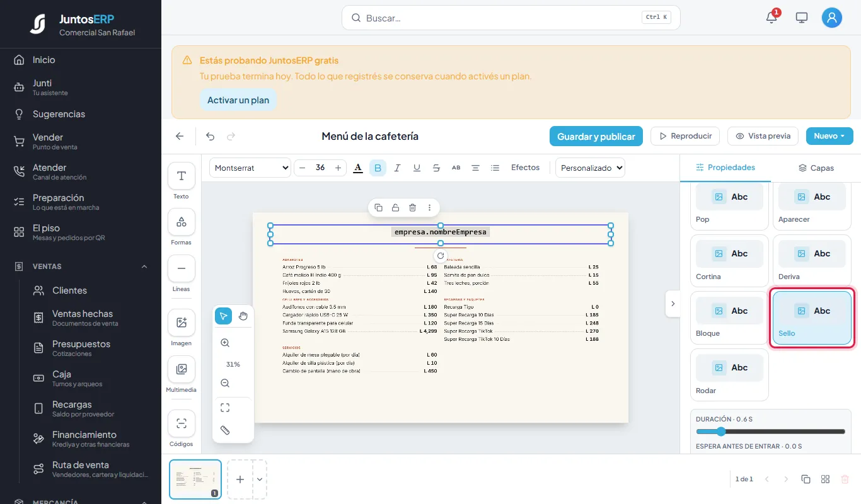Collapse the VENTAS sidebar section
861x504 pixels.
click(x=144, y=266)
